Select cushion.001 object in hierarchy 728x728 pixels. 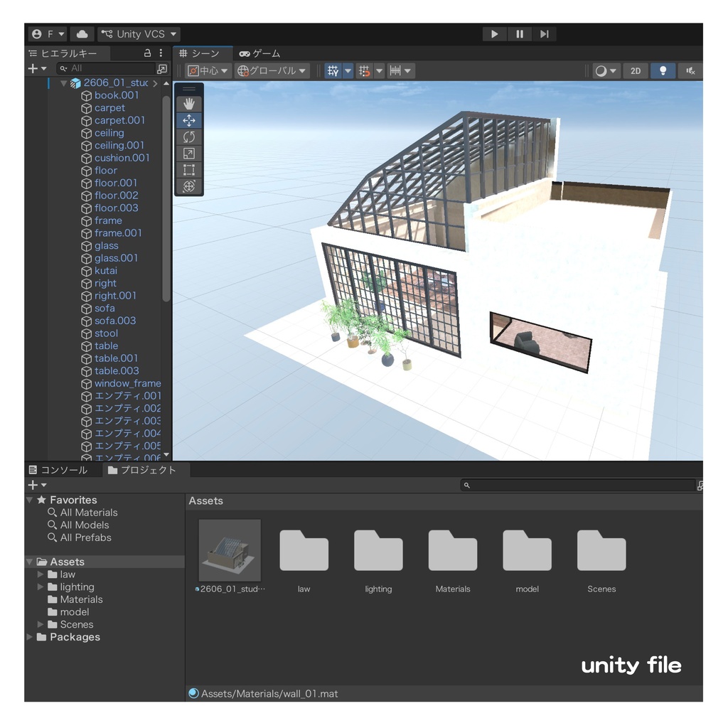[122, 158]
